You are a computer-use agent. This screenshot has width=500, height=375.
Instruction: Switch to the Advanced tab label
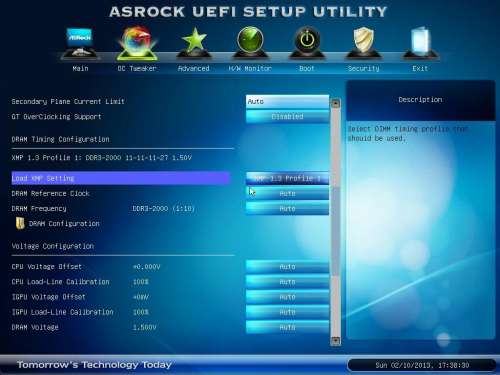pos(194,69)
